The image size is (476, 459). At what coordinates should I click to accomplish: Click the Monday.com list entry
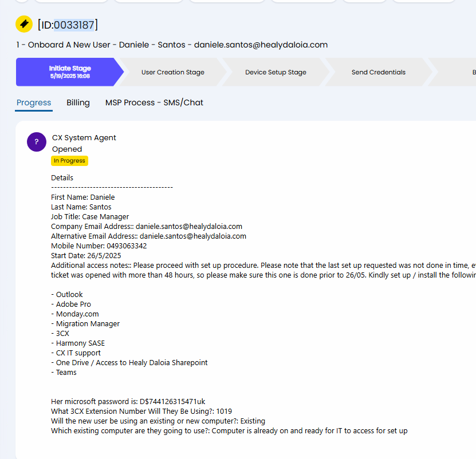point(75,314)
